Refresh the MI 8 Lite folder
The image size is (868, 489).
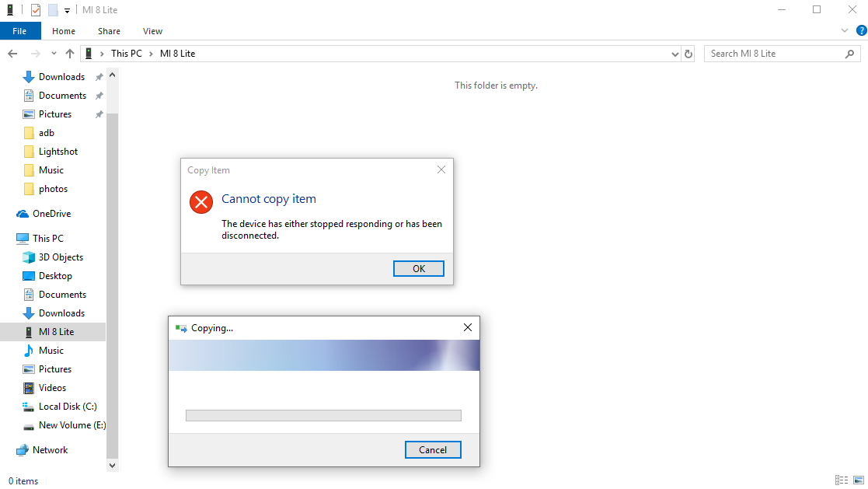(688, 54)
